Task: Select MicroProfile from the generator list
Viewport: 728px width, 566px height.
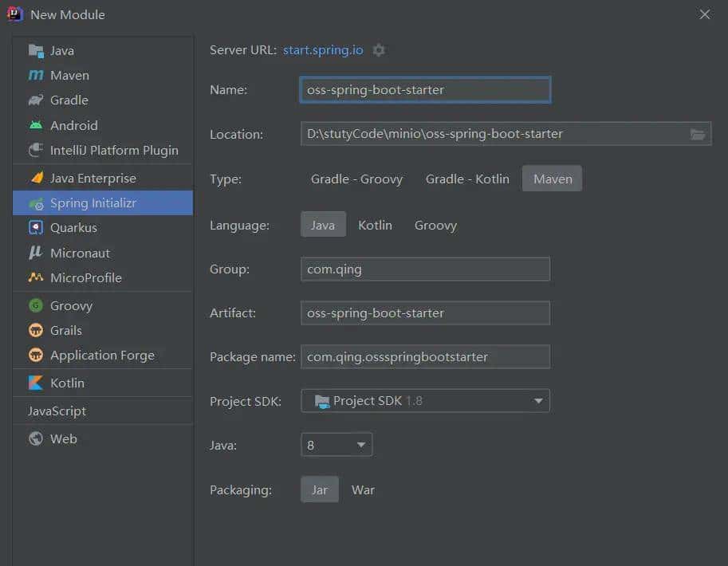Action: coord(85,278)
